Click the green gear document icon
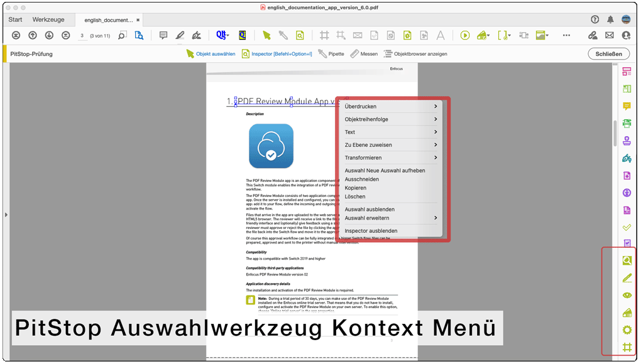The width and height of the screenshot is (641, 364). click(407, 36)
